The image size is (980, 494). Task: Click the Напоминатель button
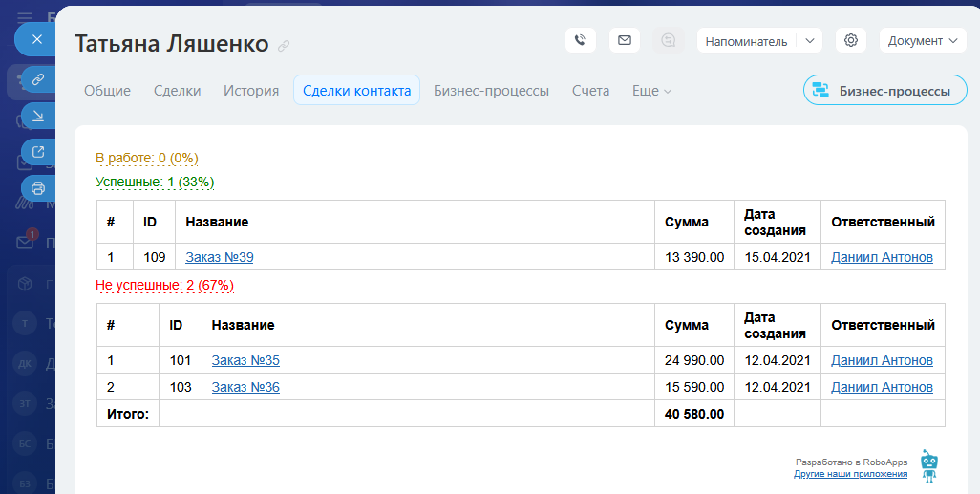tap(746, 41)
